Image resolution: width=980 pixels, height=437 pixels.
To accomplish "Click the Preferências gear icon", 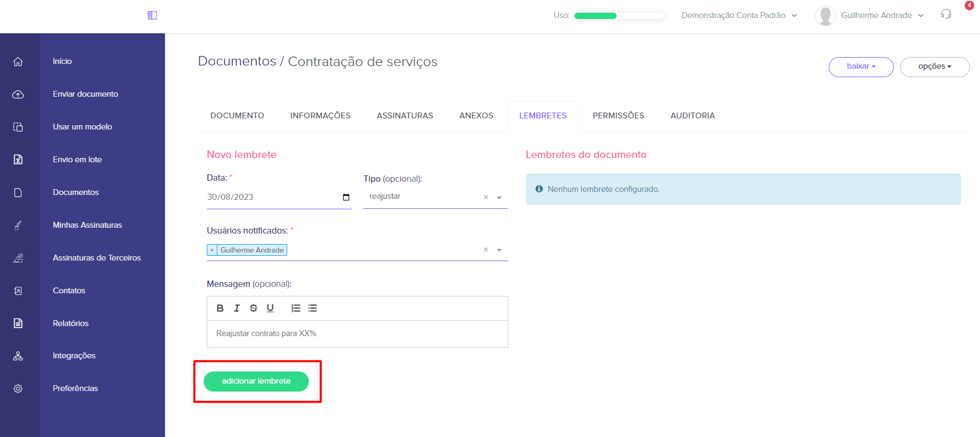I will (18, 388).
